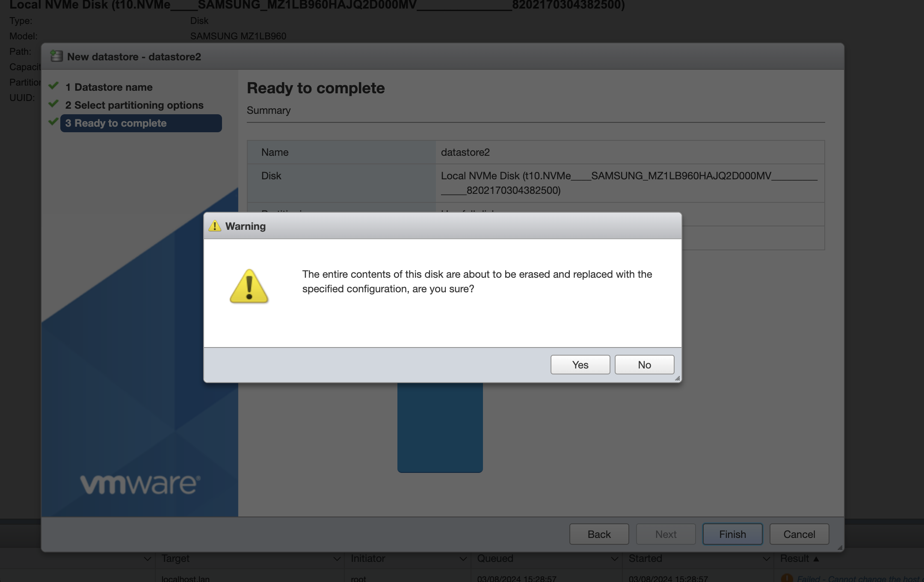The image size is (924, 582).
Task: Click the vmware logo in the wizard sidebar
Action: pos(140,484)
